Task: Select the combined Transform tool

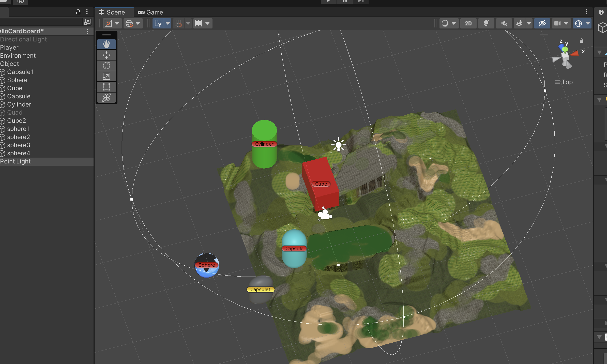Action: (107, 97)
